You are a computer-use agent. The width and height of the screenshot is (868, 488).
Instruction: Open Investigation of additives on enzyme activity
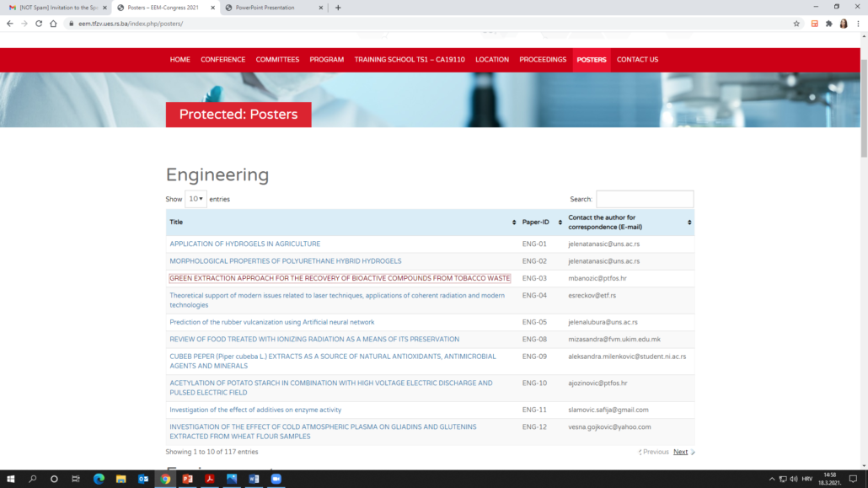tap(255, 410)
